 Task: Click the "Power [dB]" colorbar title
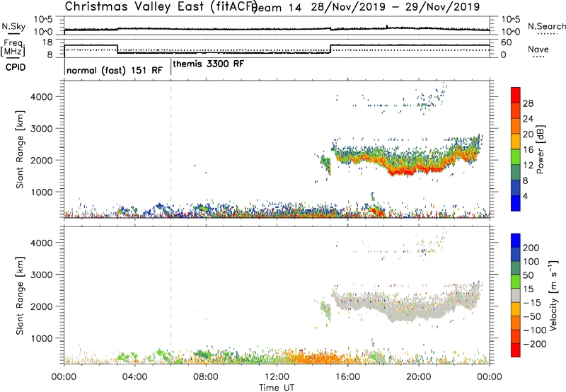tap(541, 149)
